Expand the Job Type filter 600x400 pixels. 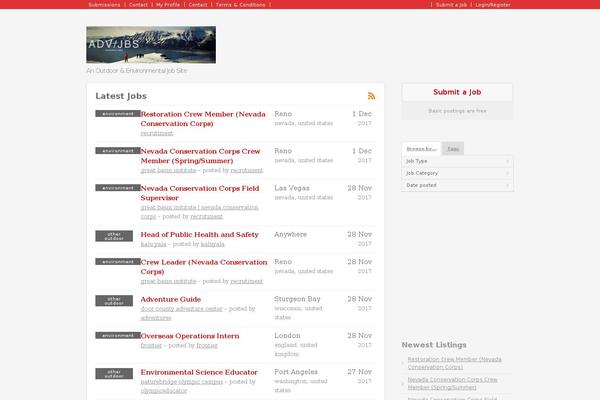coord(457,161)
